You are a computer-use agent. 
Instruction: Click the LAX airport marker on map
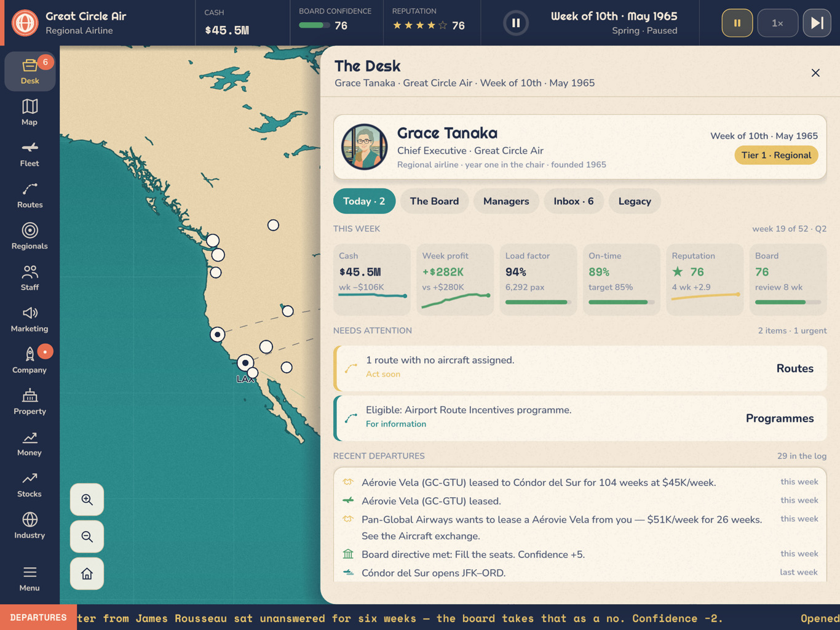click(245, 363)
